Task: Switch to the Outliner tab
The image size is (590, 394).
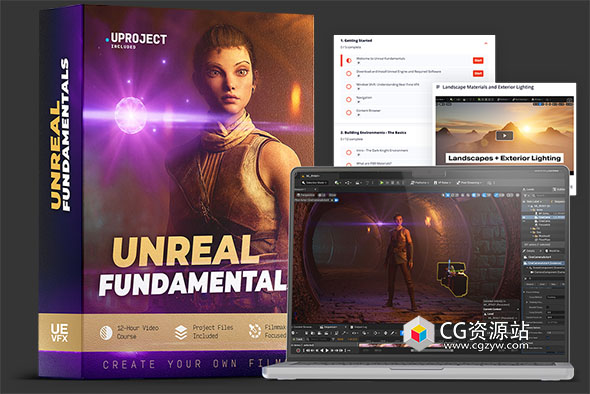Action: click(x=560, y=189)
